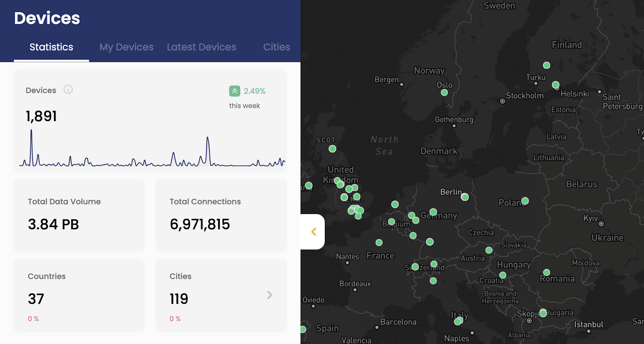Click the device marker in Romania
The width and height of the screenshot is (644, 344).
point(547,272)
